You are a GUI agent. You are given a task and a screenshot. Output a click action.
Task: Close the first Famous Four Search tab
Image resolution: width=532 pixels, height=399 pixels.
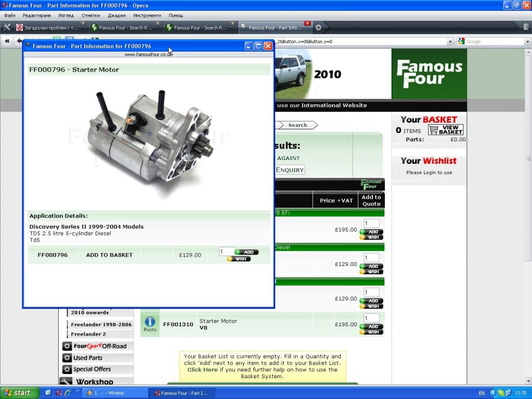tap(158, 23)
